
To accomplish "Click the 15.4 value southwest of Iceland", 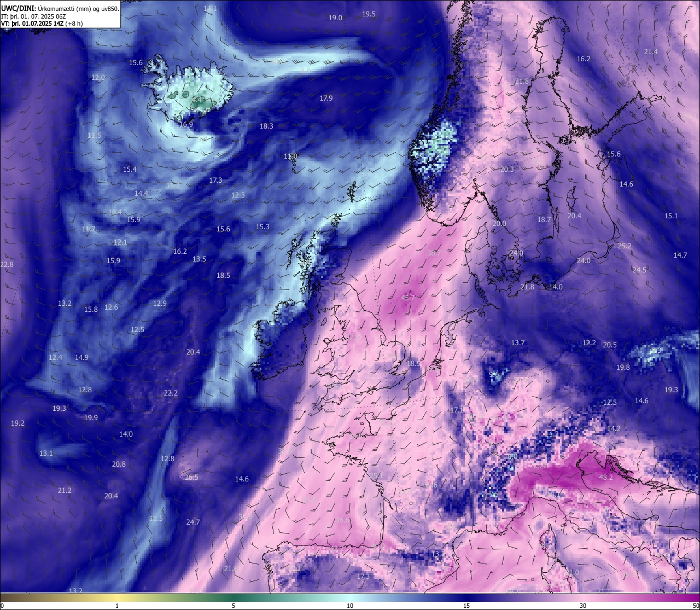I will tap(130, 169).
